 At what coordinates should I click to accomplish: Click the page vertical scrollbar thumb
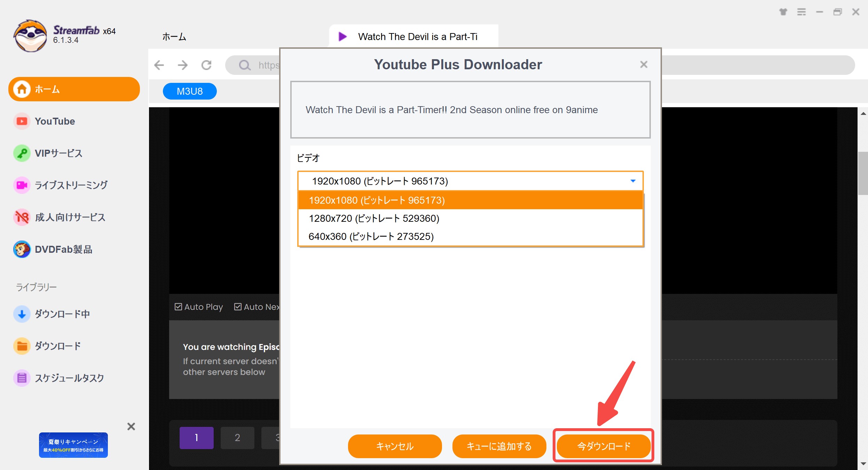[x=862, y=173]
